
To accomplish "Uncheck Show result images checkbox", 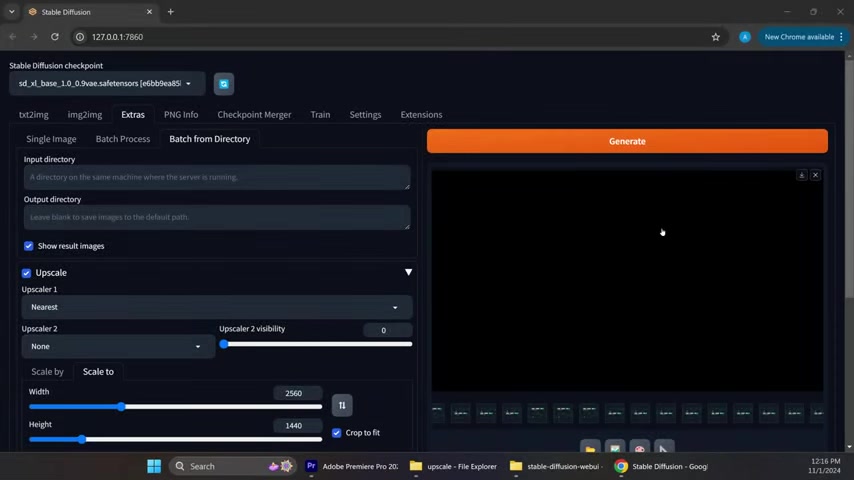I will (29, 246).
